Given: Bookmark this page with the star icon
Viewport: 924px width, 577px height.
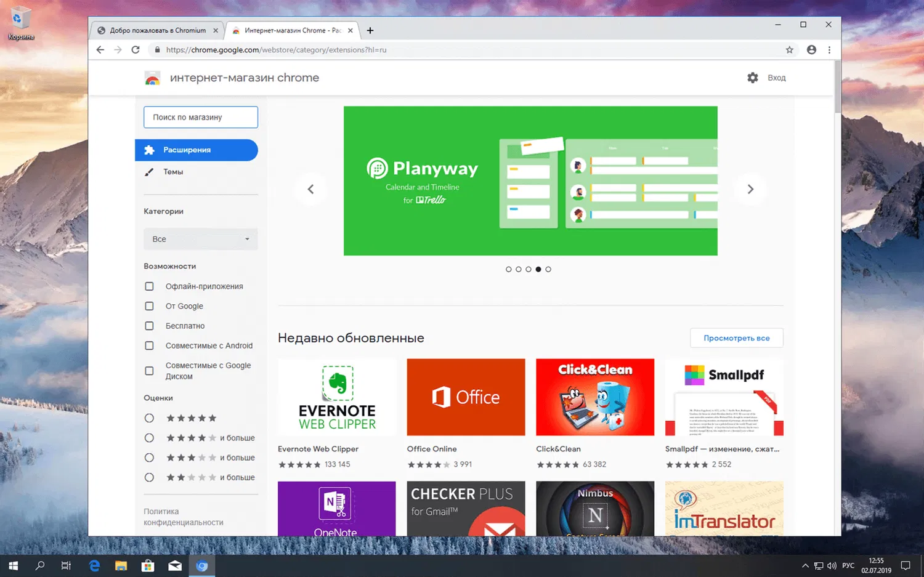Looking at the screenshot, I should [789, 50].
